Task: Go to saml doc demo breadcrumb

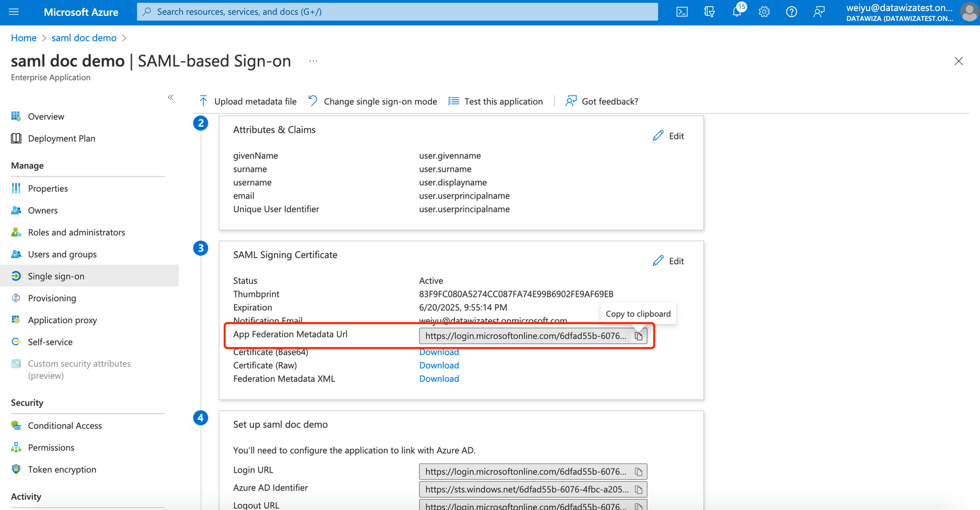Action: tap(84, 38)
